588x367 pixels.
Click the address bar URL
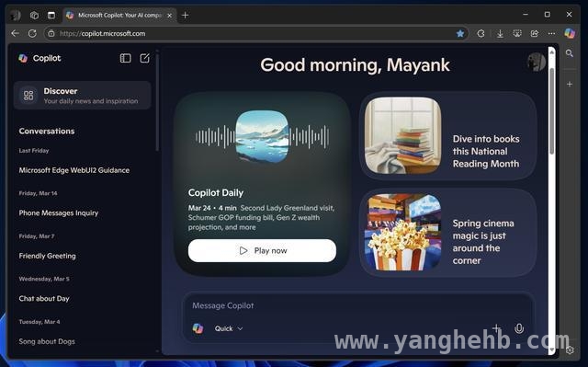coord(102,34)
